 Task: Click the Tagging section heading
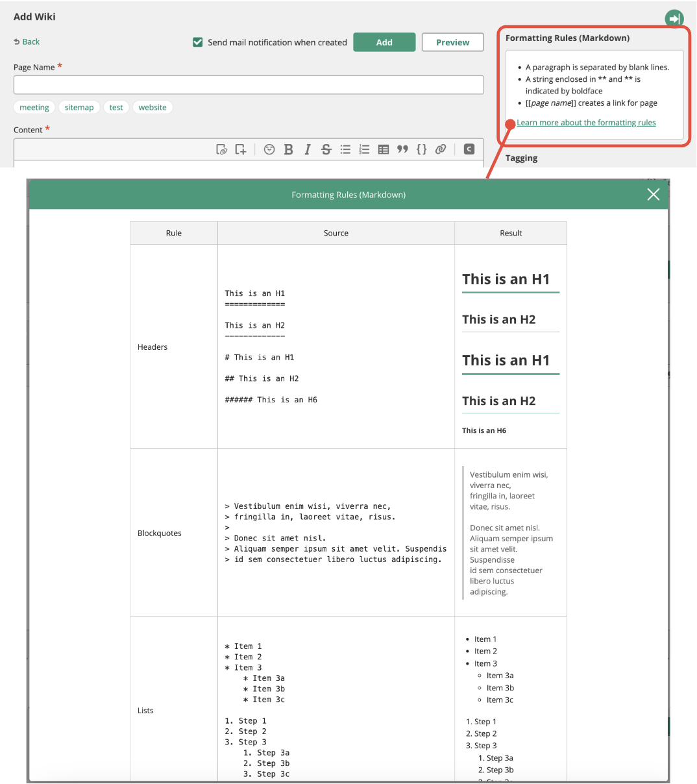point(521,158)
